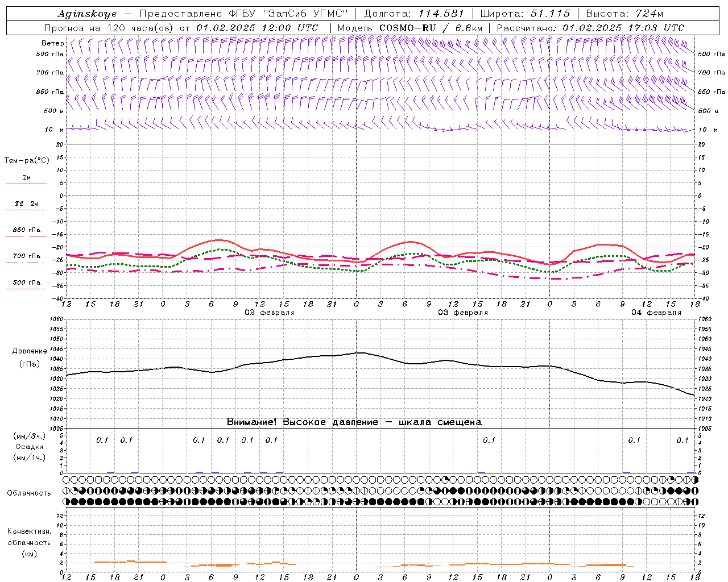Click the elevation text Высота: 724м
Screen dimensions: 728x582
click(x=624, y=14)
